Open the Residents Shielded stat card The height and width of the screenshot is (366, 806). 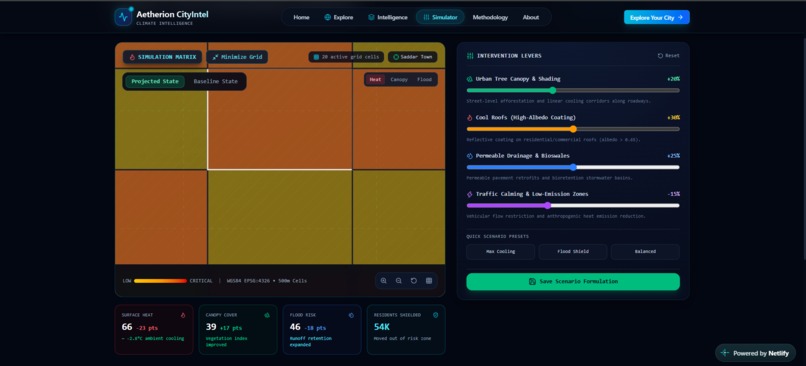406,330
